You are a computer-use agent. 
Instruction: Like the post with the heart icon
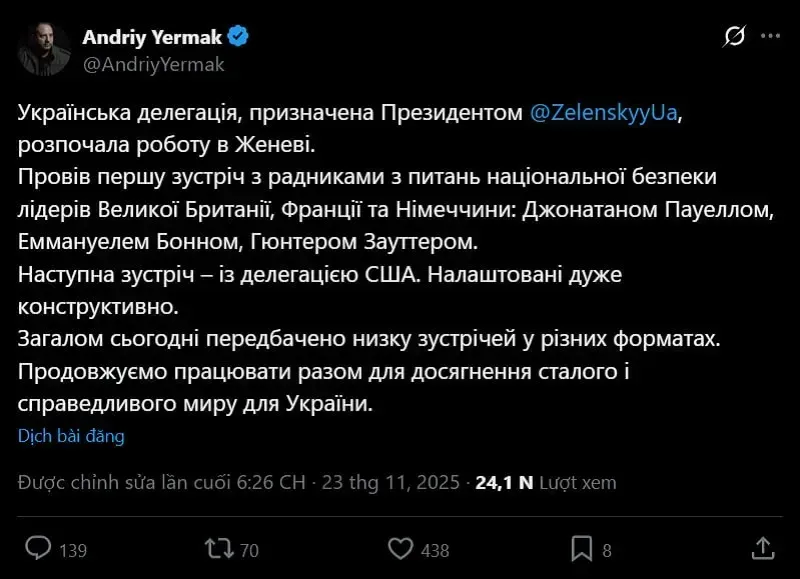click(x=400, y=548)
